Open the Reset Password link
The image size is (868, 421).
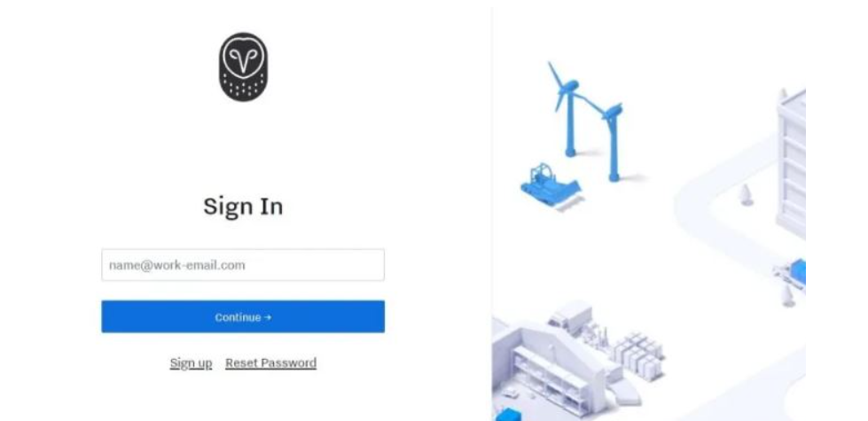coord(270,363)
